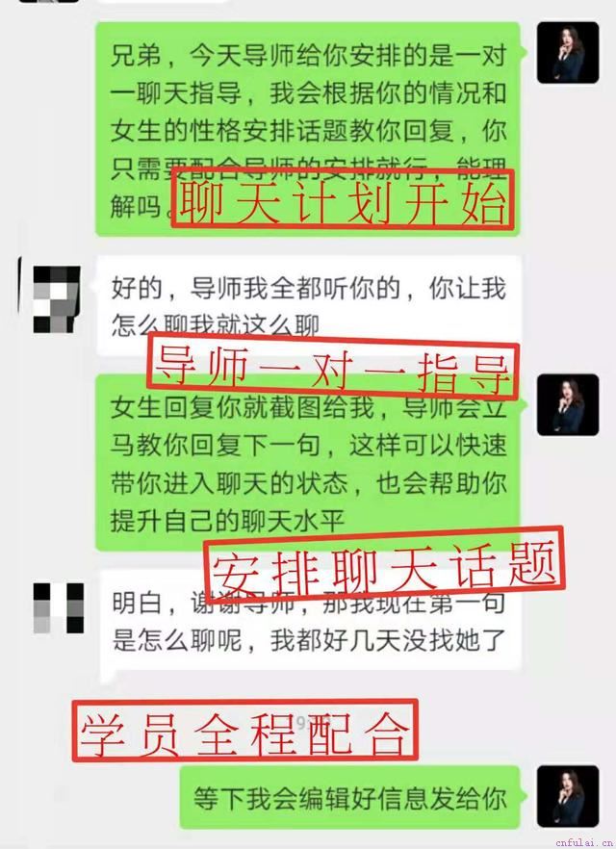616x849 pixels.
Task: Tap the mentor avatar beside the first green message
Action: coord(568,53)
